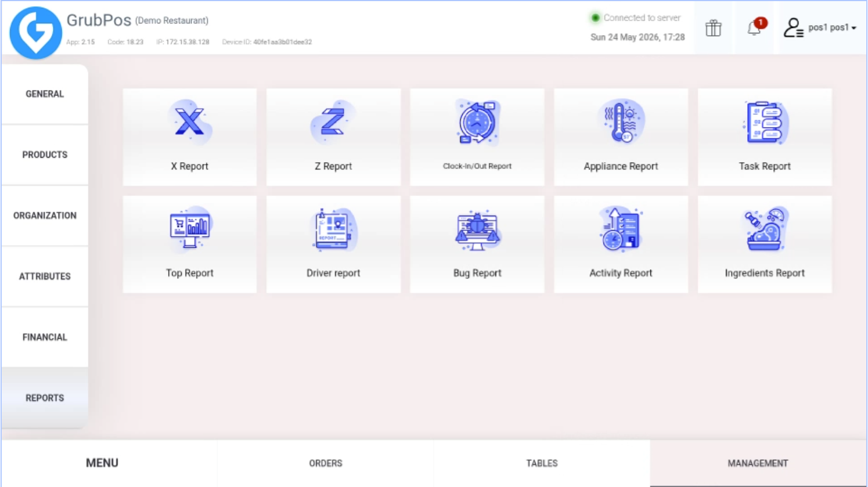Viewport: 868px width, 487px height.
Task: Click the IP address 172.15.38.128
Action: click(187, 42)
